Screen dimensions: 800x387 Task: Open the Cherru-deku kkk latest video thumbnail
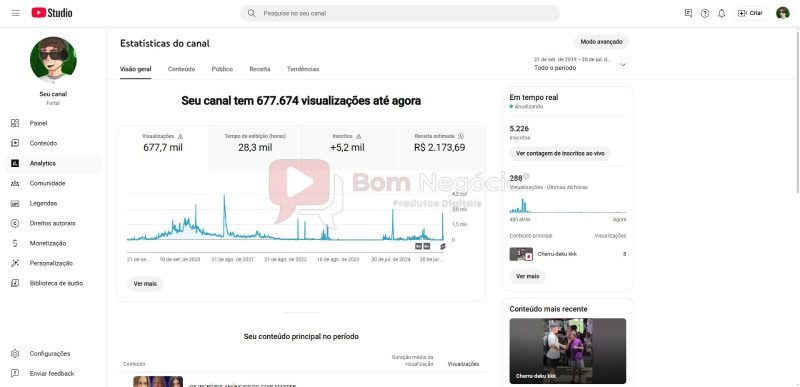click(x=567, y=351)
